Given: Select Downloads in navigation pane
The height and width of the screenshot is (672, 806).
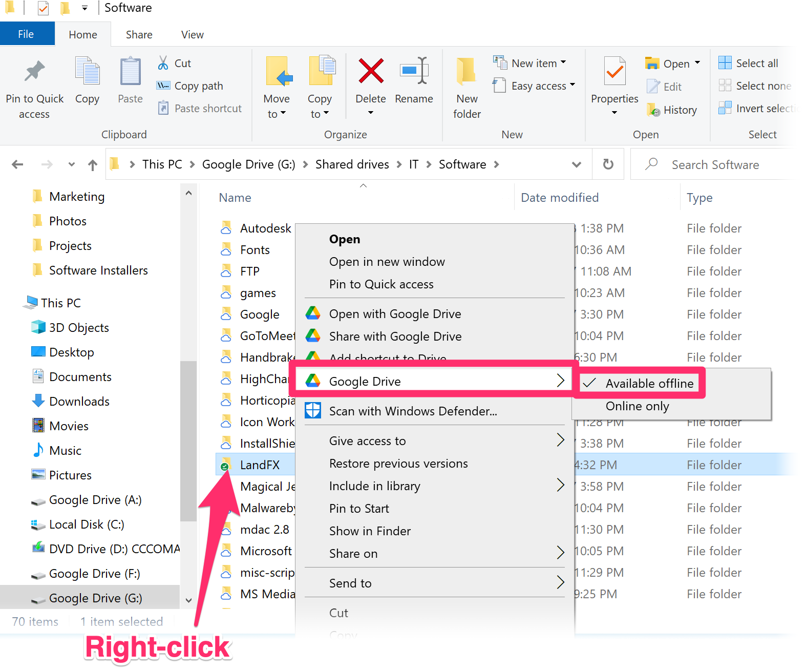Looking at the screenshot, I should coord(79,402).
